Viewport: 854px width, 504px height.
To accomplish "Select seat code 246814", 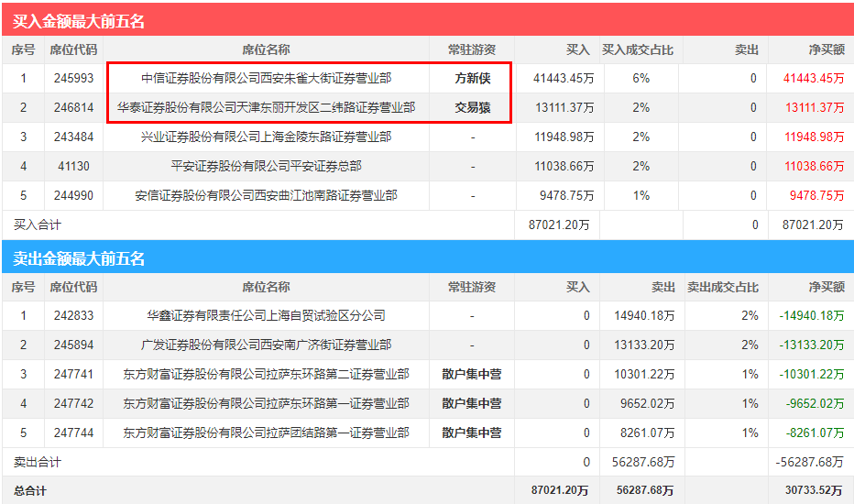I will pyautogui.click(x=73, y=108).
